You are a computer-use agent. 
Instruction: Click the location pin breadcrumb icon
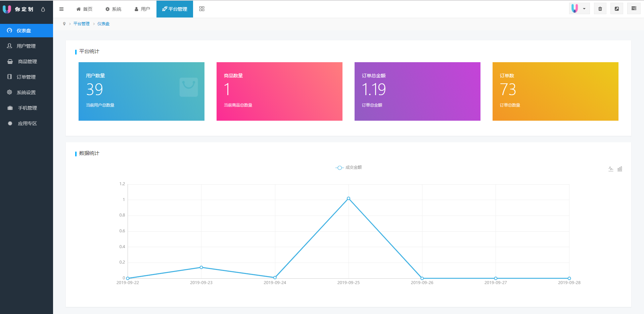point(64,24)
